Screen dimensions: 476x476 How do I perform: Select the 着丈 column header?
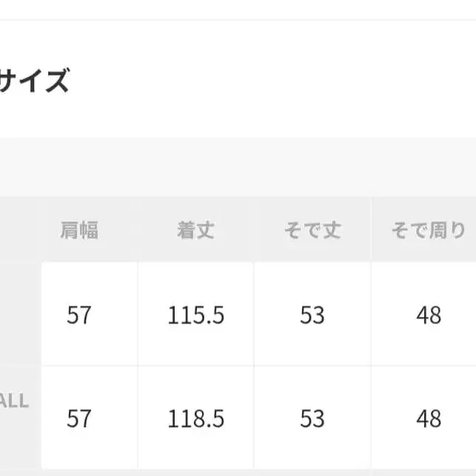point(195,230)
